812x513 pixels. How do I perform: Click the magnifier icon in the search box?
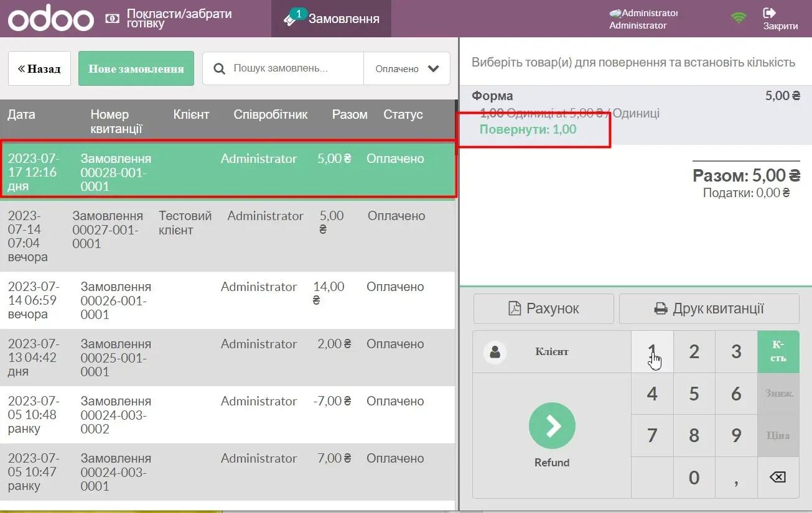point(219,68)
